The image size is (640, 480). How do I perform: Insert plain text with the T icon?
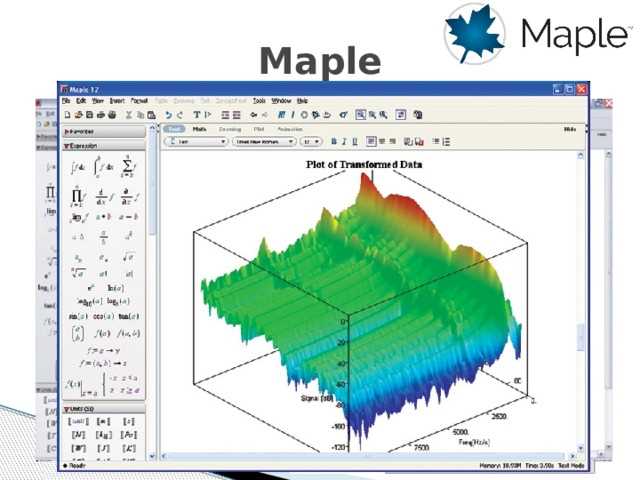pyautogui.click(x=197, y=115)
